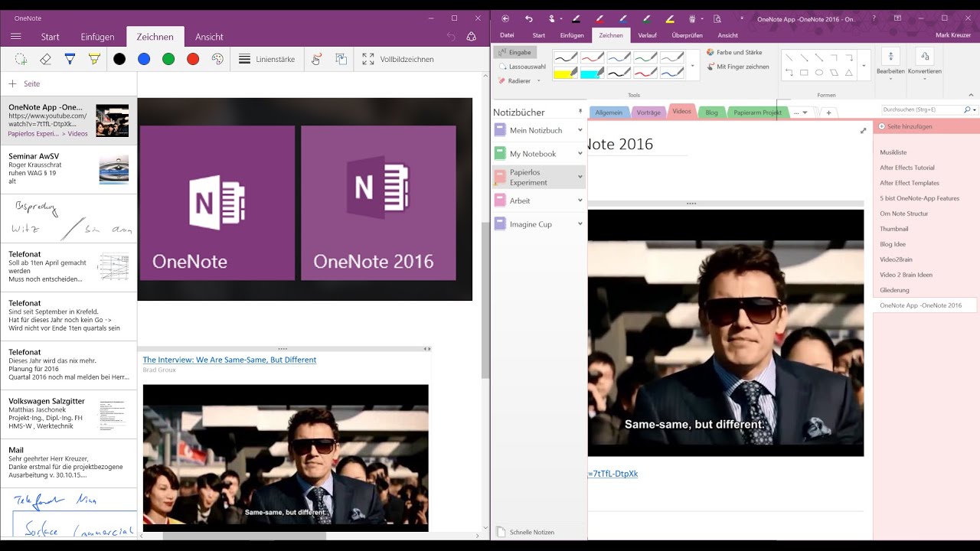980x551 pixels.
Task: Open the Verlauf tab in OneNote 2016
Action: coord(647,35)
